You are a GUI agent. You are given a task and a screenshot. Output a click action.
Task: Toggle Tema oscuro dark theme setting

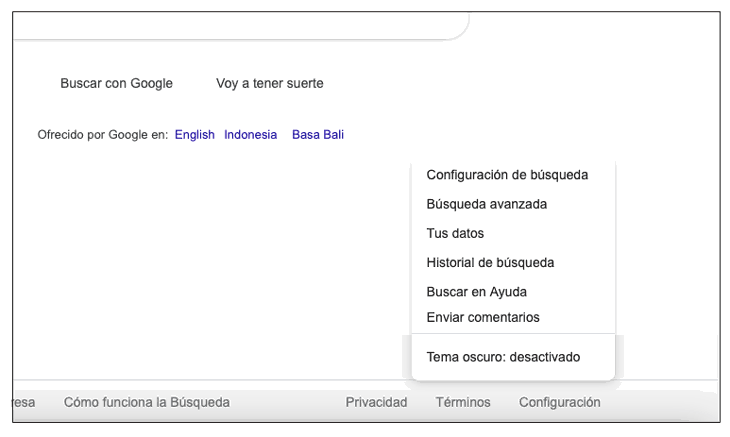[503, 357]
